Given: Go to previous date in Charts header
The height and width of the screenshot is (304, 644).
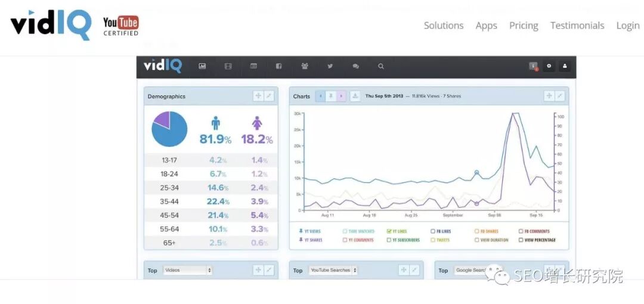Looking at the screenshot, I should pos(321,96).
